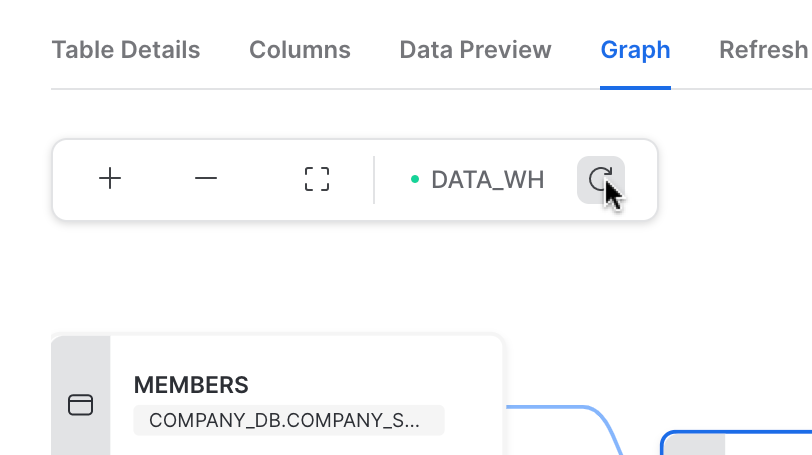
Task: Open the Columns tab
Action: click(300, 50)
